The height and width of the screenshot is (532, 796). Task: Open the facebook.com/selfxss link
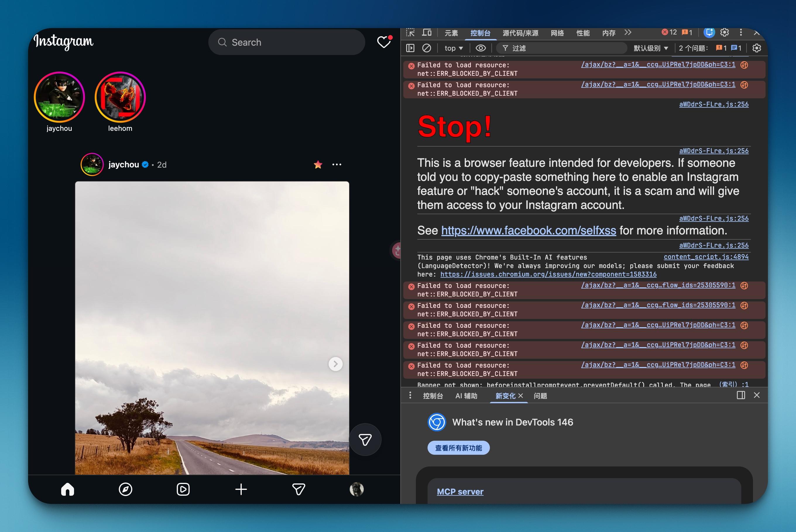point(528,231)
